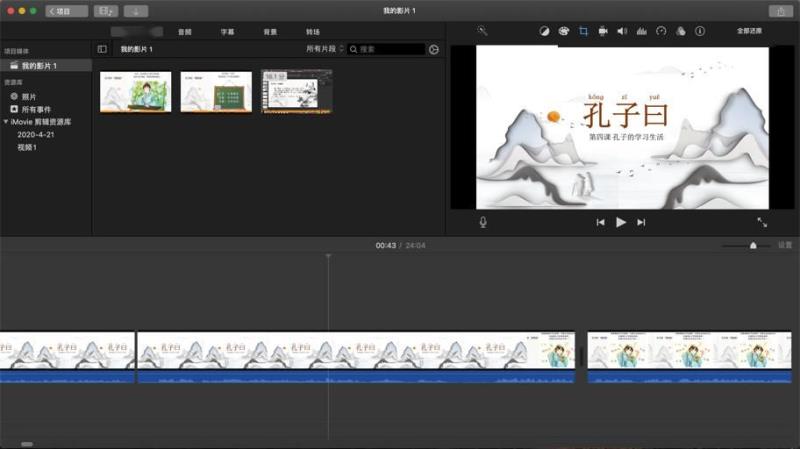800x449 pixels.
Task: Start voiceover recording with microphone icon
Action: point(483,222)
